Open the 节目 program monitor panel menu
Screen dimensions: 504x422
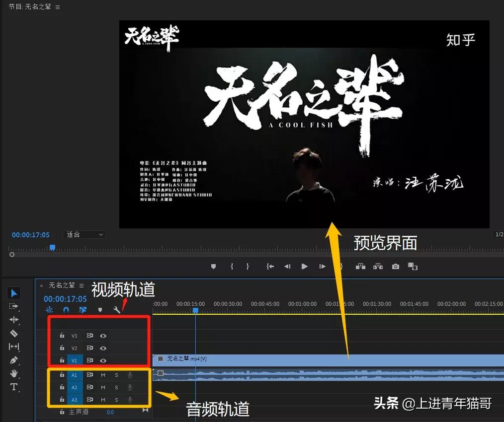point(58,7)
